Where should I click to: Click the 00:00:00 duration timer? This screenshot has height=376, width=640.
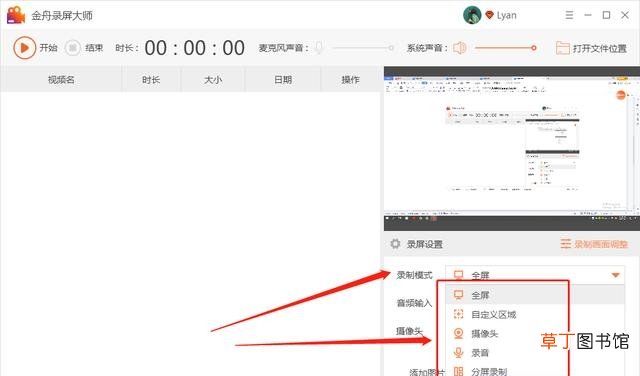(x=194, y=48)
